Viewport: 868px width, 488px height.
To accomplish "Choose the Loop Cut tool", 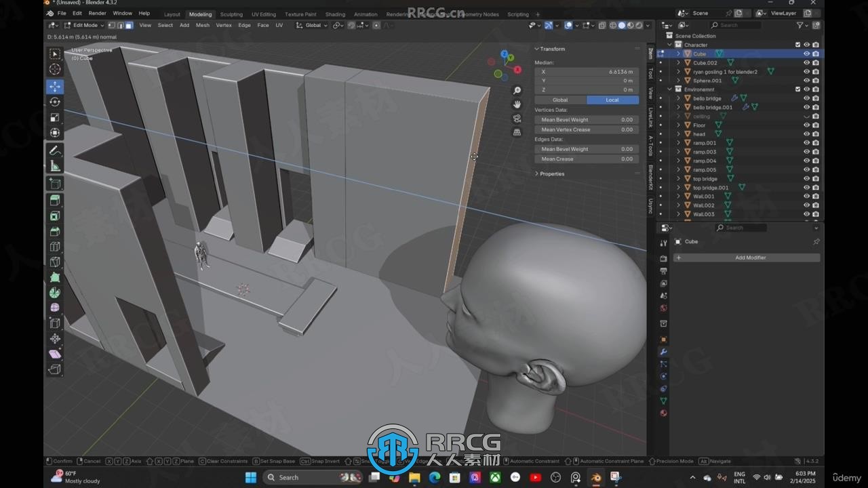I will (x=55, y=247).
